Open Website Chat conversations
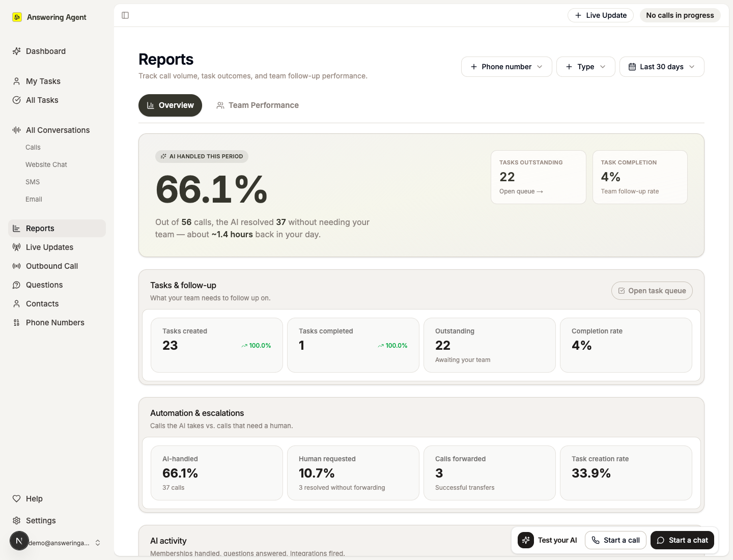Screen dimensions: 733x560 [46, 165]
